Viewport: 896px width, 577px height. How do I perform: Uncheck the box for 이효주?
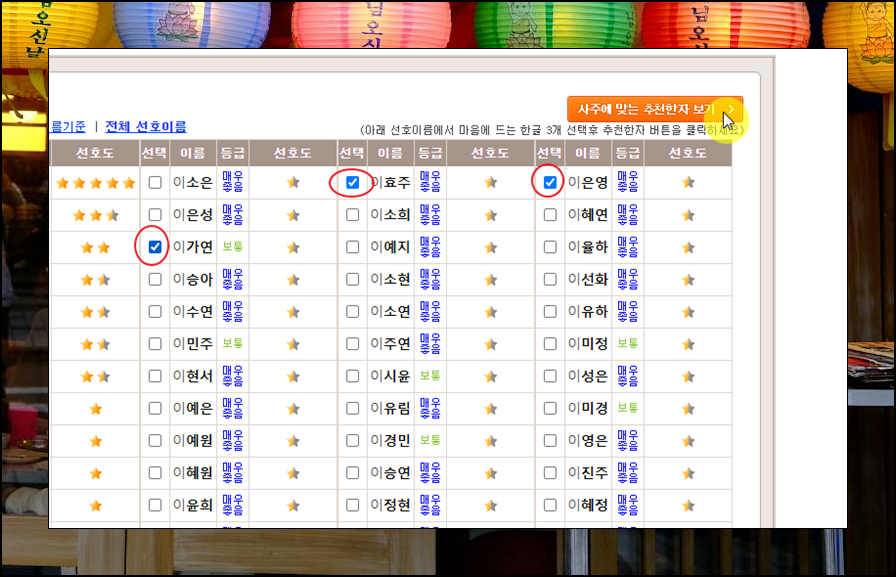353,182
